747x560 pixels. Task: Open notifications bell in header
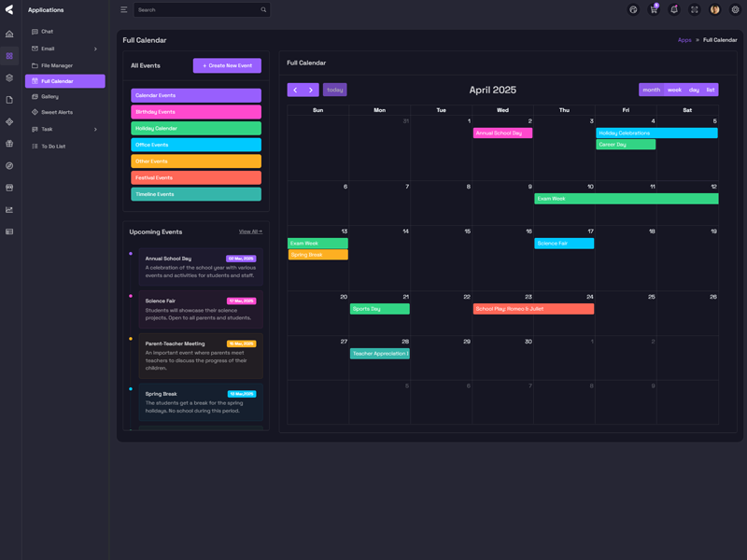click(x=674, y=10)
